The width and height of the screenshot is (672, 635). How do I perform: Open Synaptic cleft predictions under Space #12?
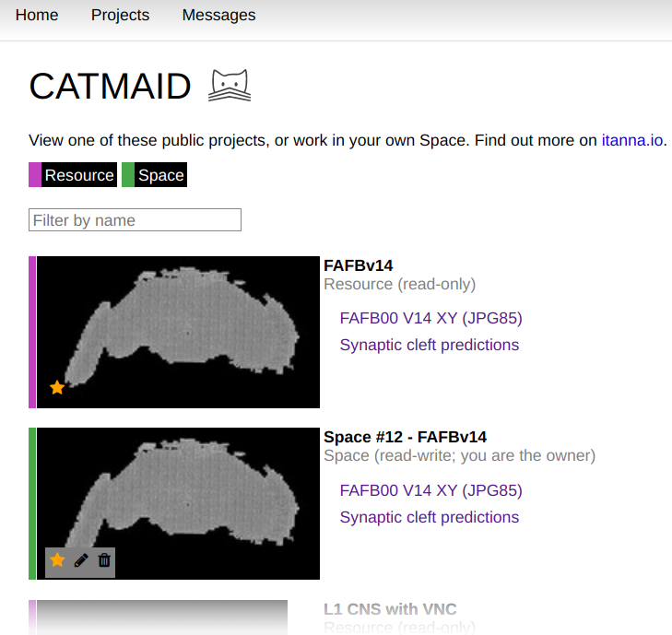[x=429, y=518]
